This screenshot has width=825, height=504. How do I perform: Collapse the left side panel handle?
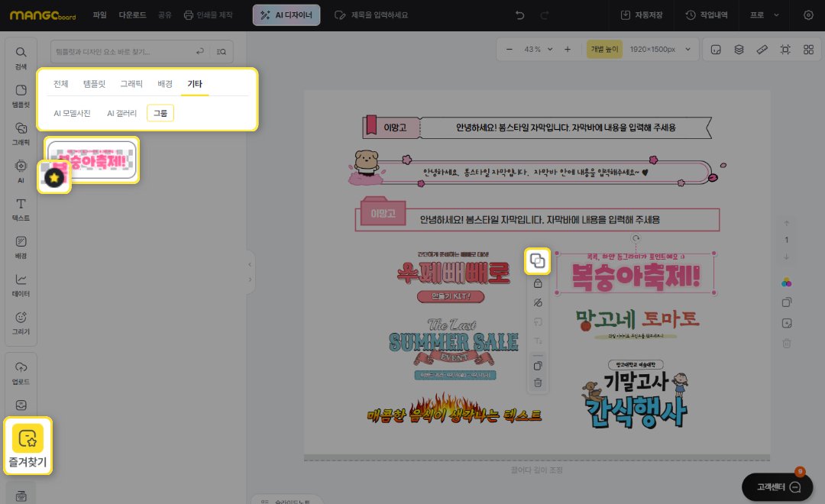click(x=250, y=264)
